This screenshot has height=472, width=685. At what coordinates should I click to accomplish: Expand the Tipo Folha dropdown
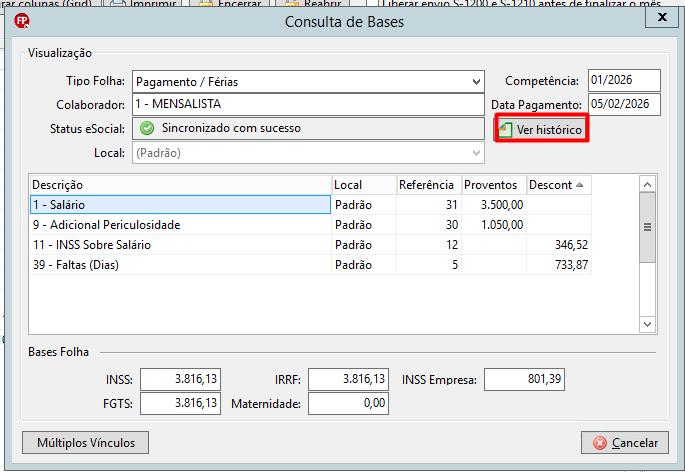coord(476,82)
